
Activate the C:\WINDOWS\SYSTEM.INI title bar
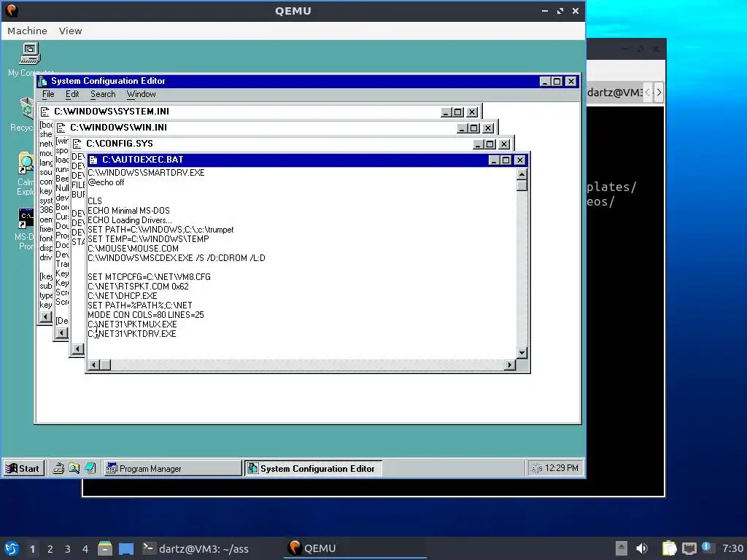(x=260, y=112)
